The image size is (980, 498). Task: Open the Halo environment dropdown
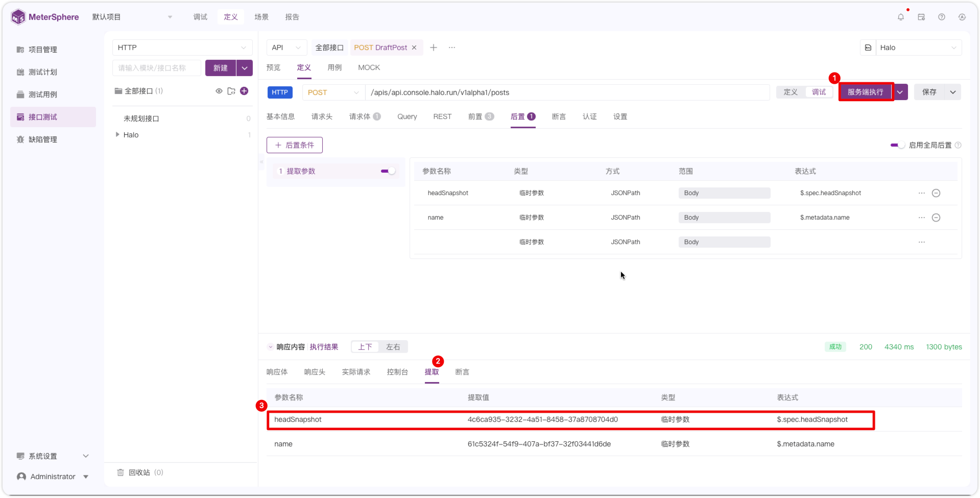[919, 48]
